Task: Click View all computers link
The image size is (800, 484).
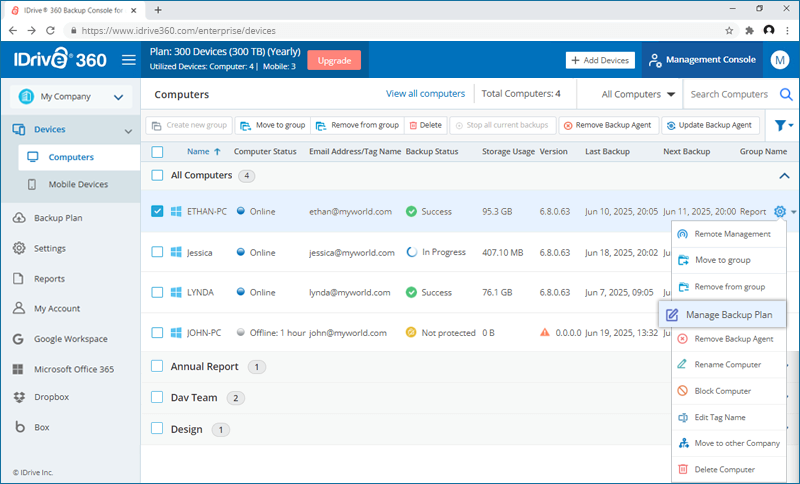Action: (x=425, y=94)
